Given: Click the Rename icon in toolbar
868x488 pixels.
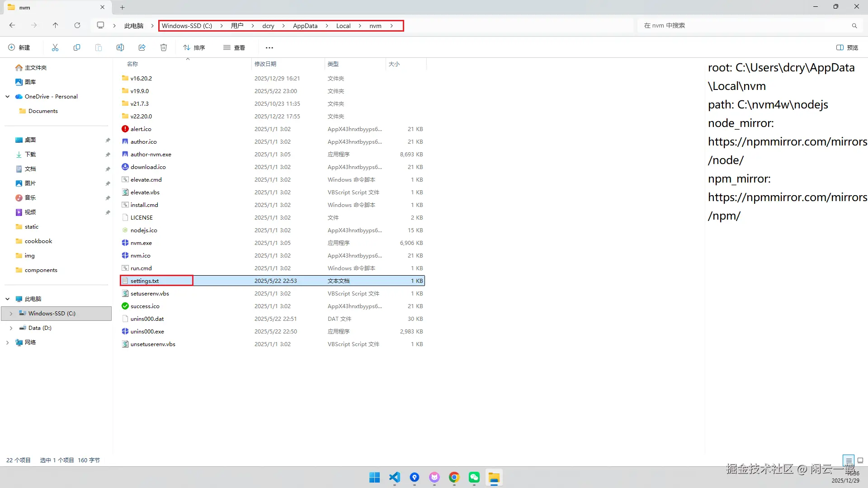Looking at the screenshot, I should click(120, 47).
